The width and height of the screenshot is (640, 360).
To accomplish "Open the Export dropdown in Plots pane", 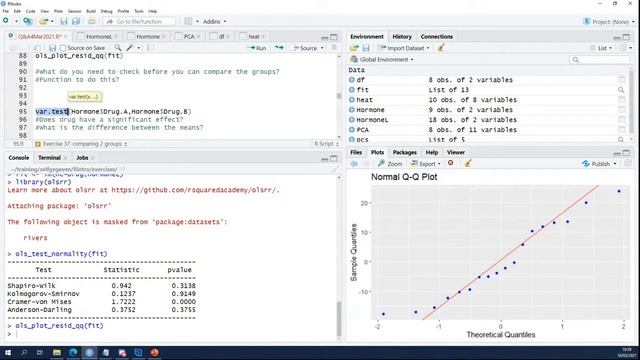I will pos(426,164).
